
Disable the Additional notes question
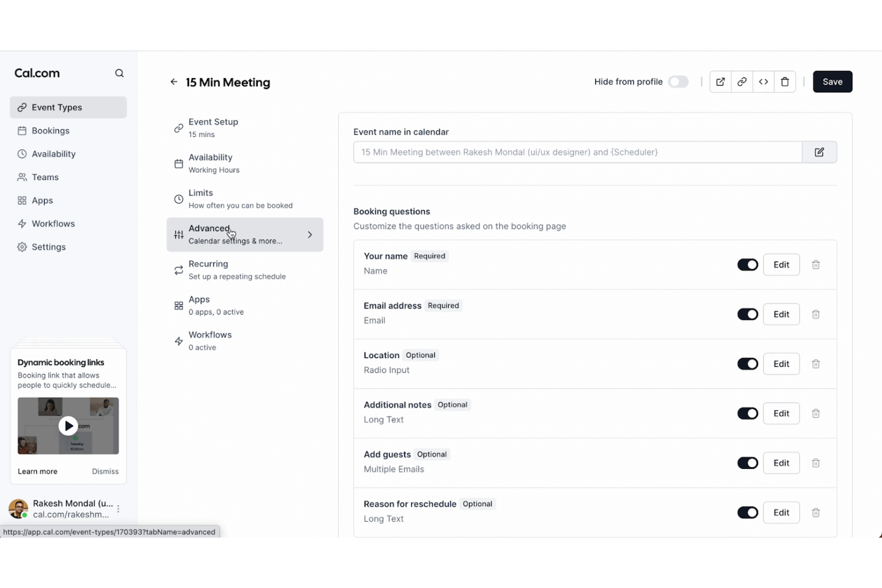(x=747, y=413)
